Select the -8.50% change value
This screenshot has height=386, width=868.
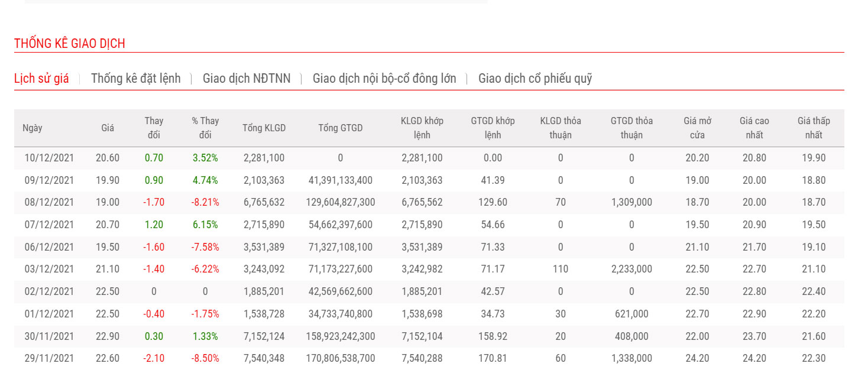pos(205,358)
